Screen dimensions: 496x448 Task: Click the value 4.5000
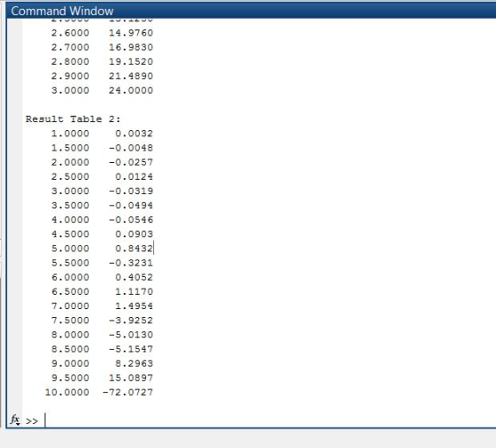coord(70,235)
